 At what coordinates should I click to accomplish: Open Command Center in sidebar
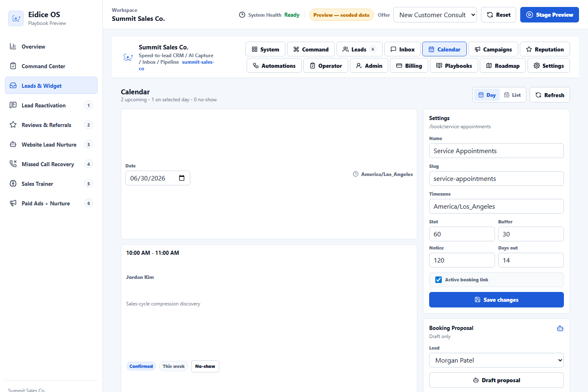click(x=51, y=66)
